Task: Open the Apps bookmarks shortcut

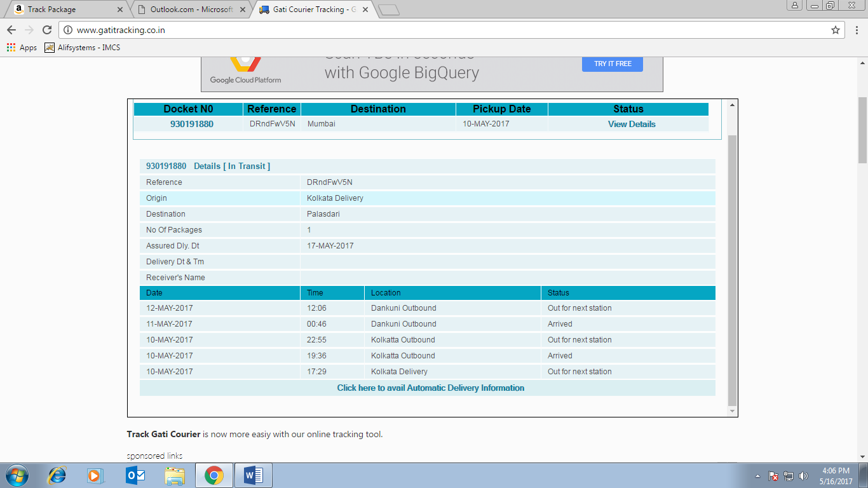Action: pyautogui.click(x=22, y=48)
